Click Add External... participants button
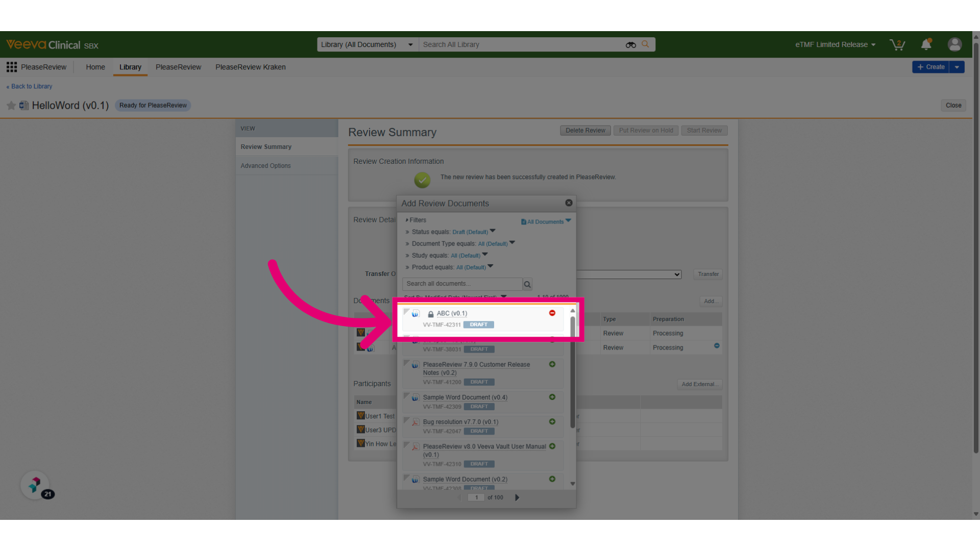Viewport: 980px width, 551px height. click(x=699, y=385)
